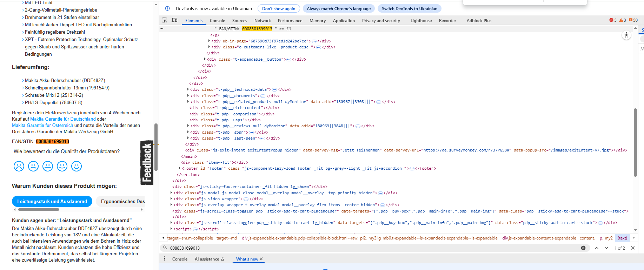Open the Privacy and security tab
Viewport: 644px width, 270px height.
[381, 21]
